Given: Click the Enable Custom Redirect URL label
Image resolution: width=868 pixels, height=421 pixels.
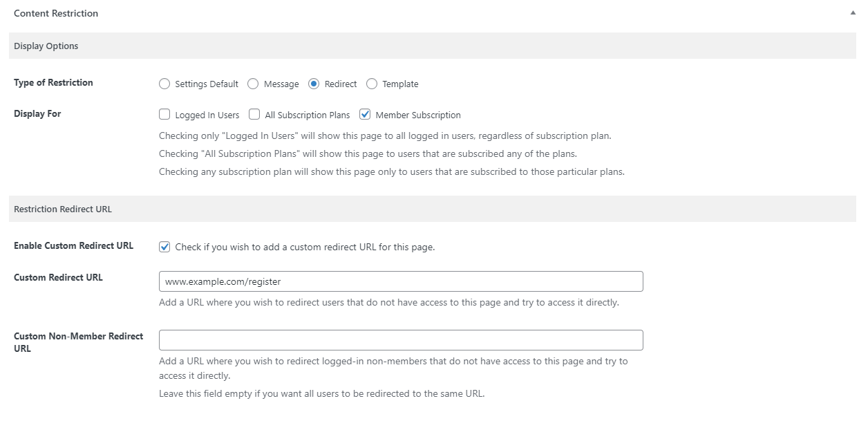Looking at the screenshot, I should [x=73, y=246].
